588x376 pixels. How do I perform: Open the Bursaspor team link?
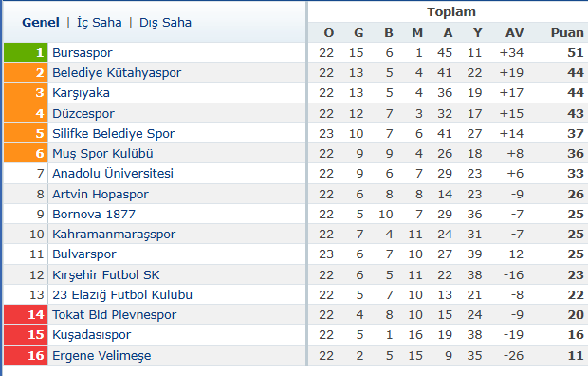[83, 52]
